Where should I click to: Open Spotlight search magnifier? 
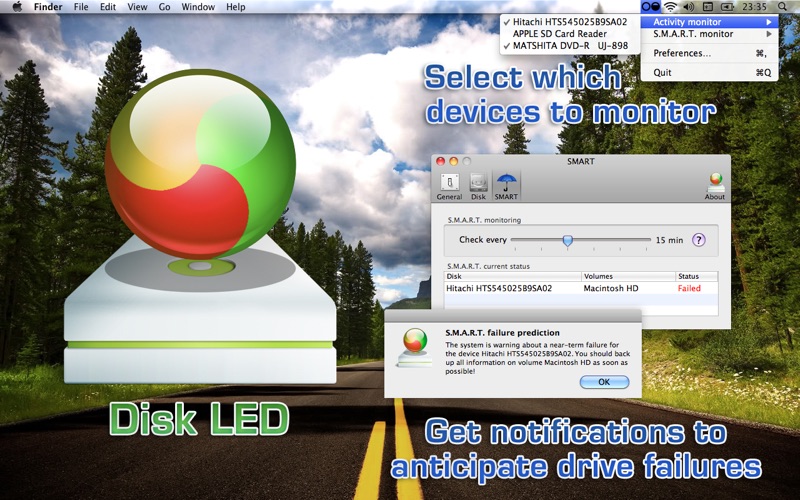[783, 7]
